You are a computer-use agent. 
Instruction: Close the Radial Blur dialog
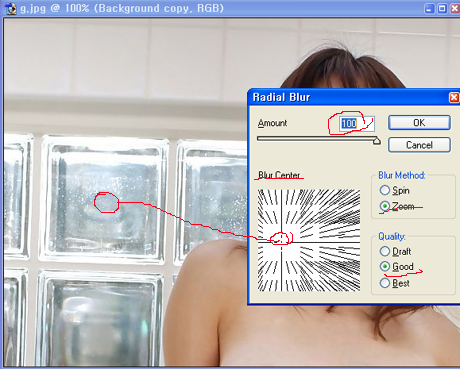(454, 97)
